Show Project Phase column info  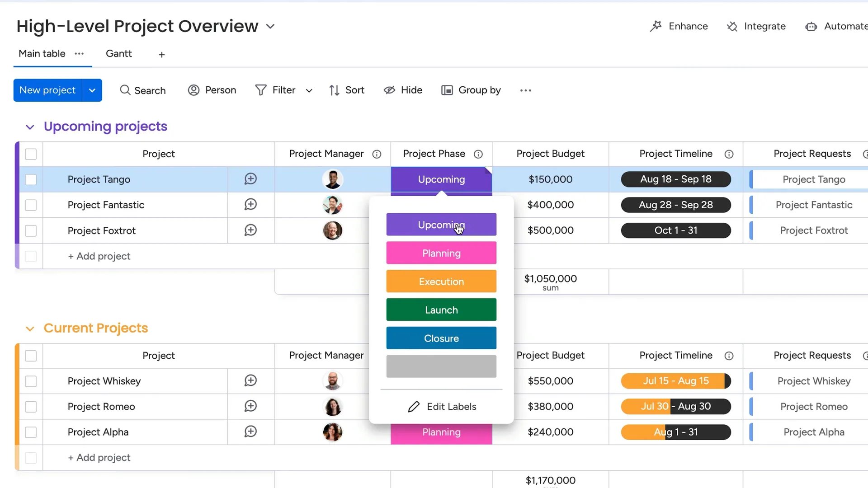click(478, 154)
